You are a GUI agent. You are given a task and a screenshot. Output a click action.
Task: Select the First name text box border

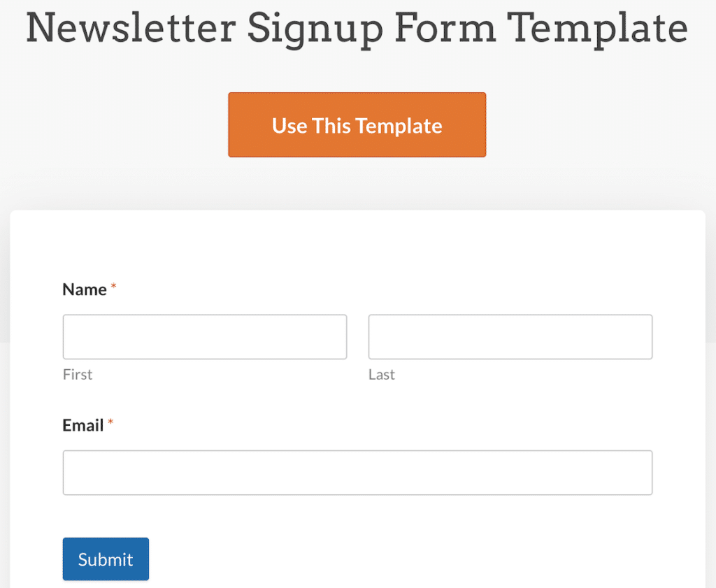point(204,316)
